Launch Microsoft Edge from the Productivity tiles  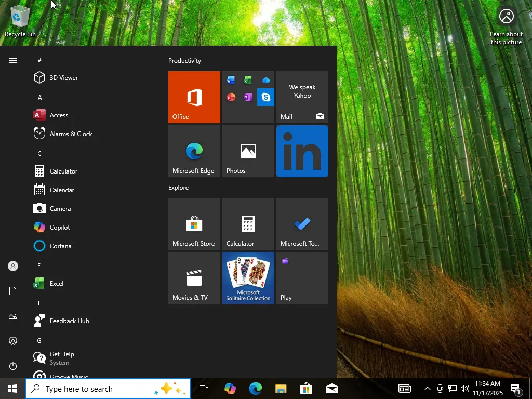[x=194, y=151]
